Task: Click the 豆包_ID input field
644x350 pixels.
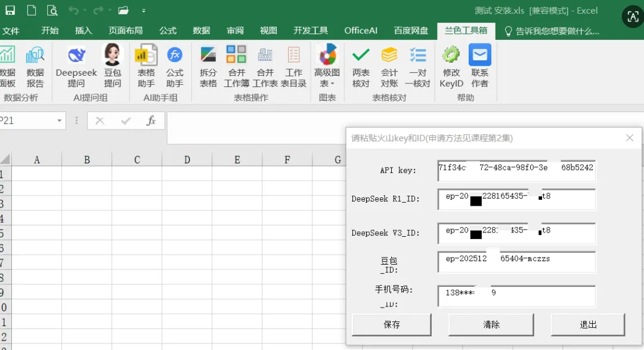Action: pos(516,262)
